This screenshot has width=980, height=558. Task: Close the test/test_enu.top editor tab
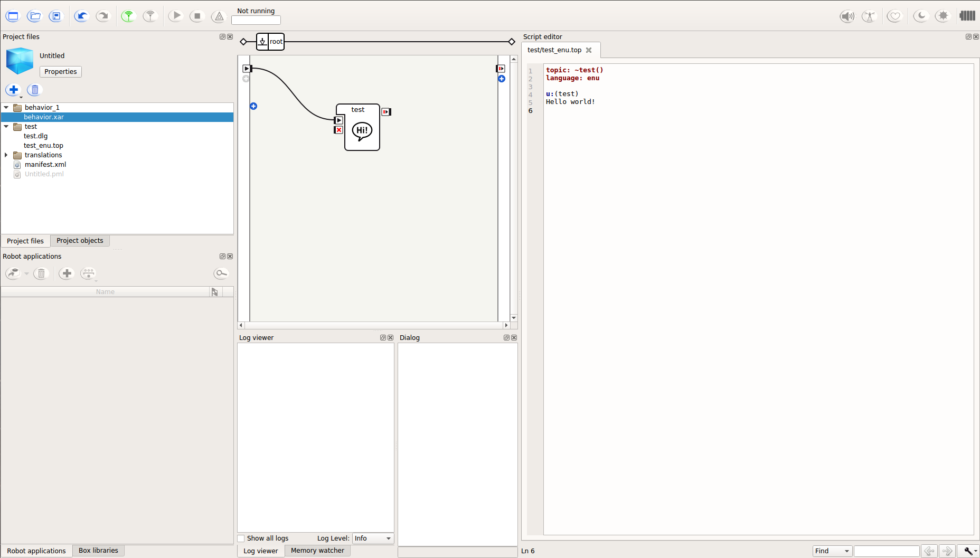click(x=589, y=50)
